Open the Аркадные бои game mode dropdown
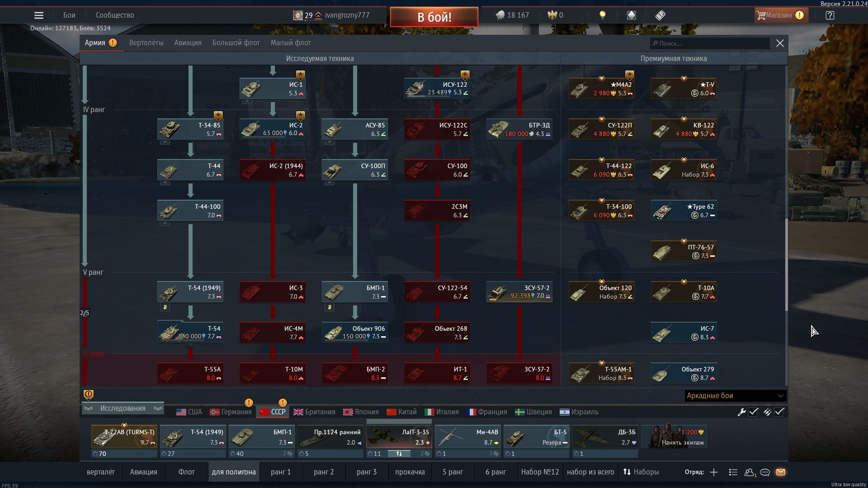 pos(735,396)
